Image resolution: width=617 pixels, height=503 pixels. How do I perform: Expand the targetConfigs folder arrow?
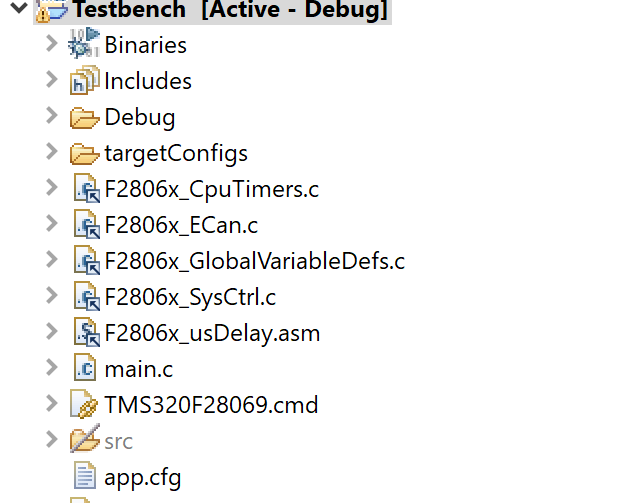(x=52, y=152)
